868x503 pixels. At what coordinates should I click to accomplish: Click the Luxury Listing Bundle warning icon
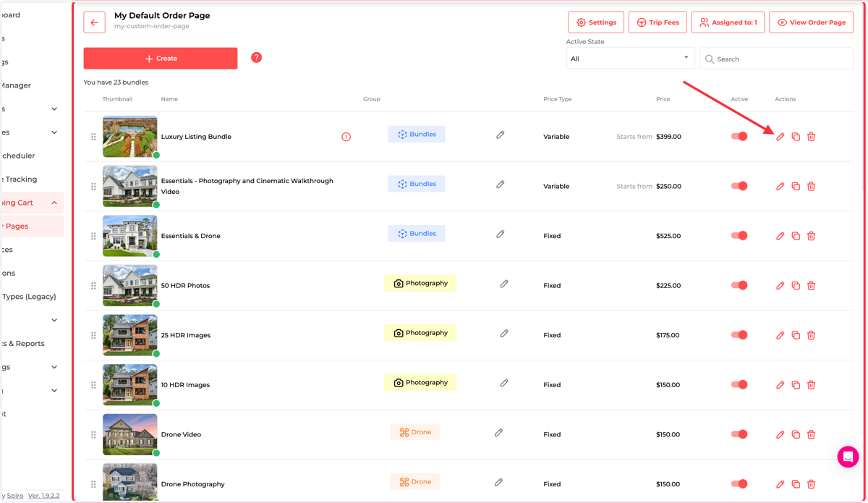point(346,137)
